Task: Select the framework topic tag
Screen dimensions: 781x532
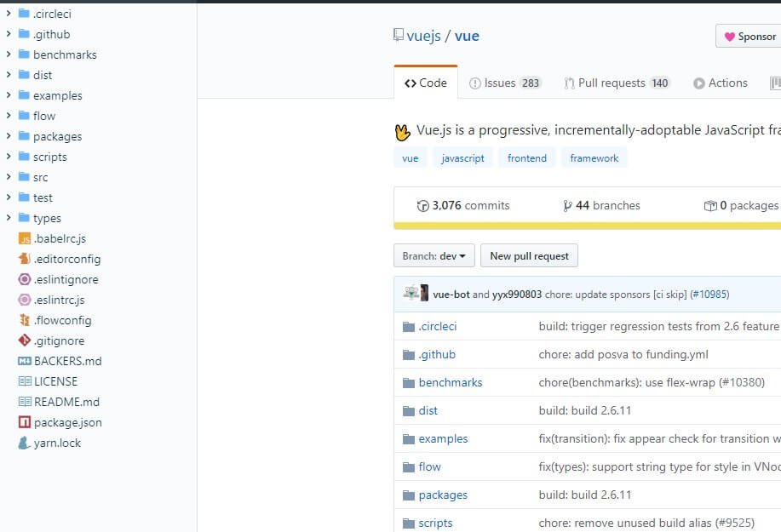Action: tap(594, 158)
